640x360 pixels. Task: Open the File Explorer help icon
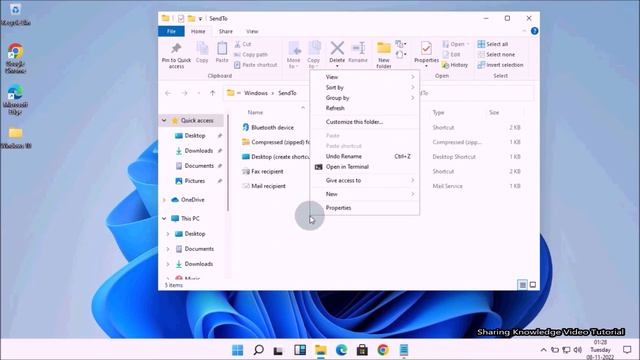(534, 31)
